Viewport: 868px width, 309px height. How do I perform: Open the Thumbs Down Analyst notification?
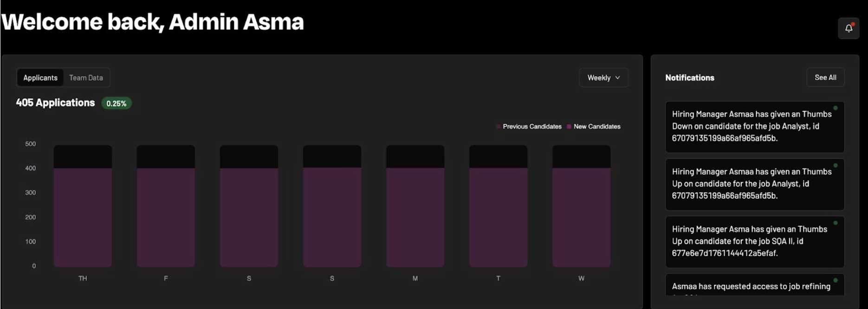[755, 127]
